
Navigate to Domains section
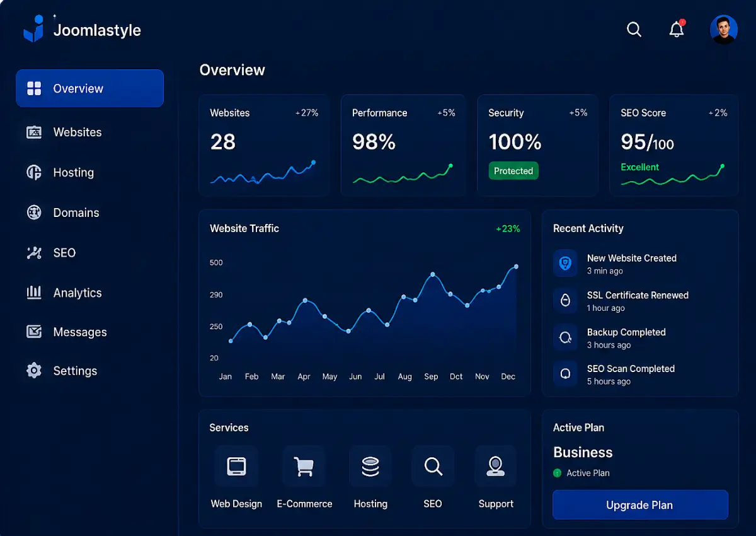[76, 213]
